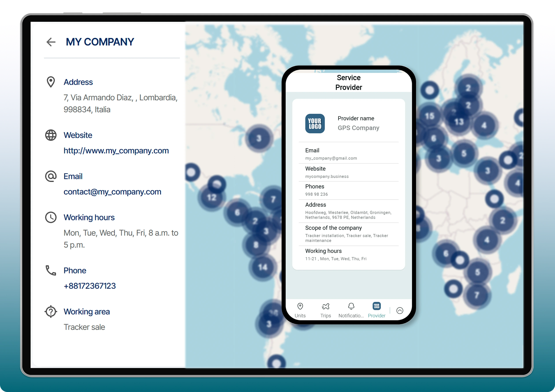The width and height of the screenshot is (555, 392).
Task: Click the Hoofdweg, Westerlee address text
Action: [348, 215]
